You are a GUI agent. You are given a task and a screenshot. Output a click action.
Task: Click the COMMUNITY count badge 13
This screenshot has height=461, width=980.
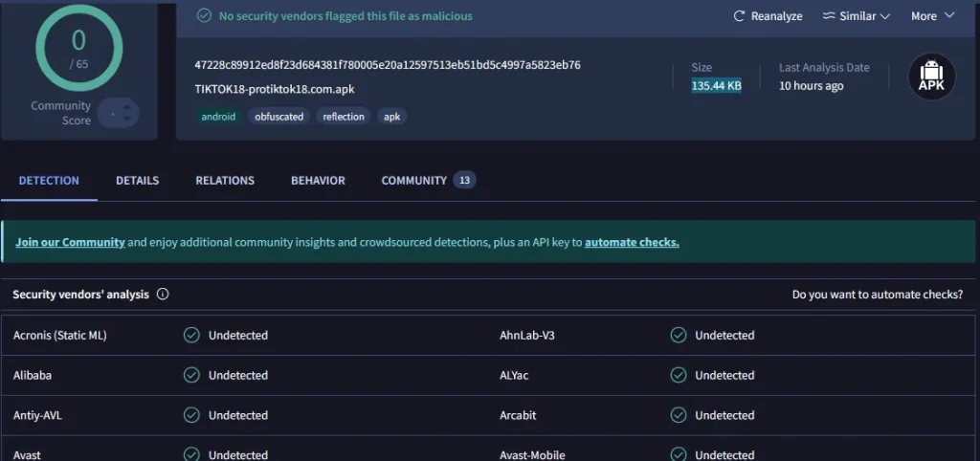pyautogui.click(x=464, y=181)
